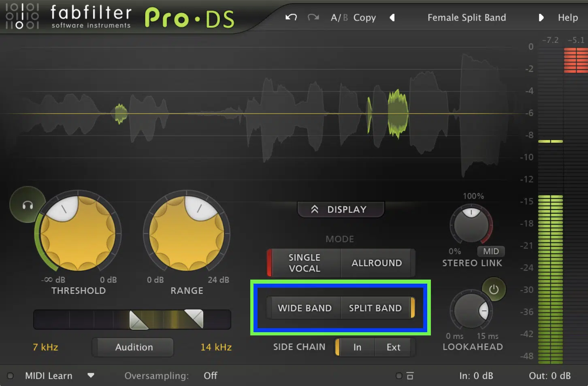Click the Out: 0 dB output level
588x386 pixels.
tap(550, 376)
